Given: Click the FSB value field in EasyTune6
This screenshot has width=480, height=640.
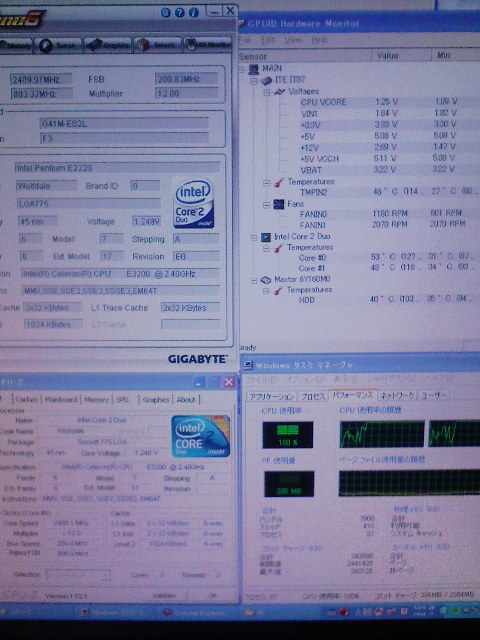Looking at the screenshot, I should point(186,79).
